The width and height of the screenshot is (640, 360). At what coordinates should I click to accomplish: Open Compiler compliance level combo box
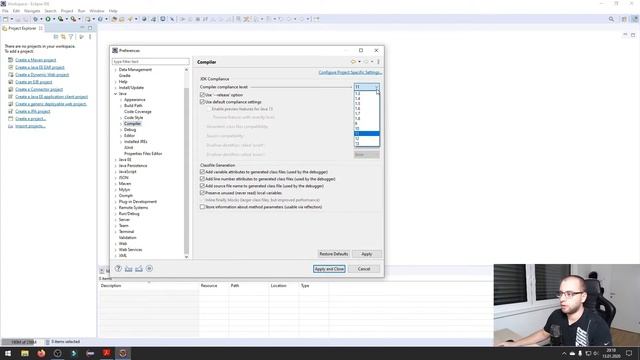point(367,87)
